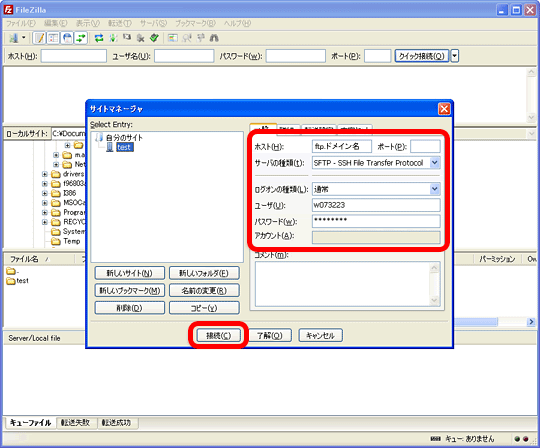Select 自分のサイト in Site Manager tree
Screen dimensions: 540x448
pos(124,138)
